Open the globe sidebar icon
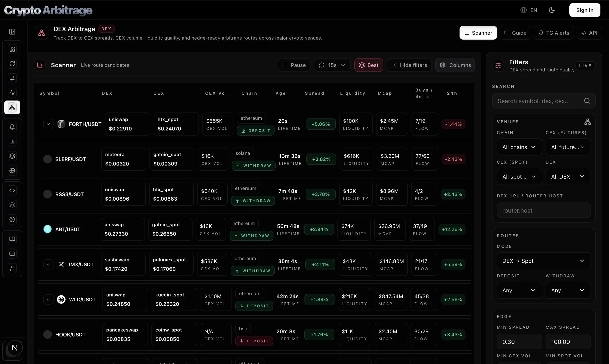 (x=12, y=171)
